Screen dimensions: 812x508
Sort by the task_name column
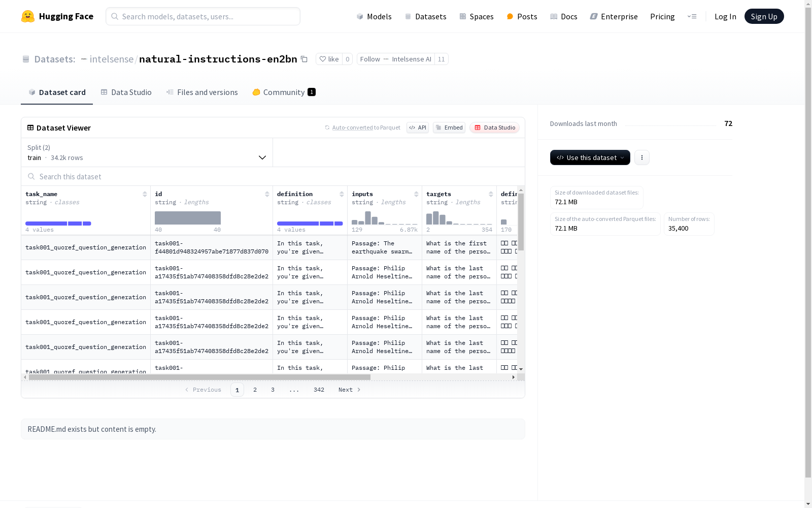[x=145, y=194]
